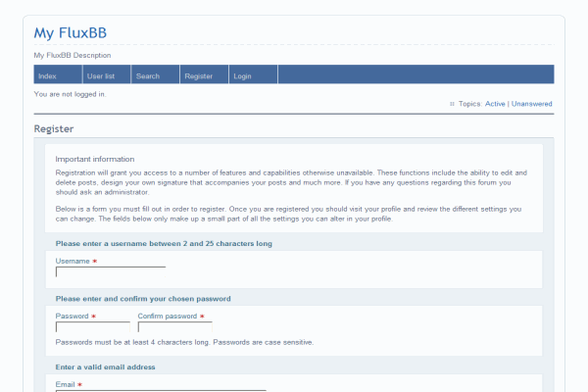
Task: Click the Register section heading
Action: click(x=54, y=128)
